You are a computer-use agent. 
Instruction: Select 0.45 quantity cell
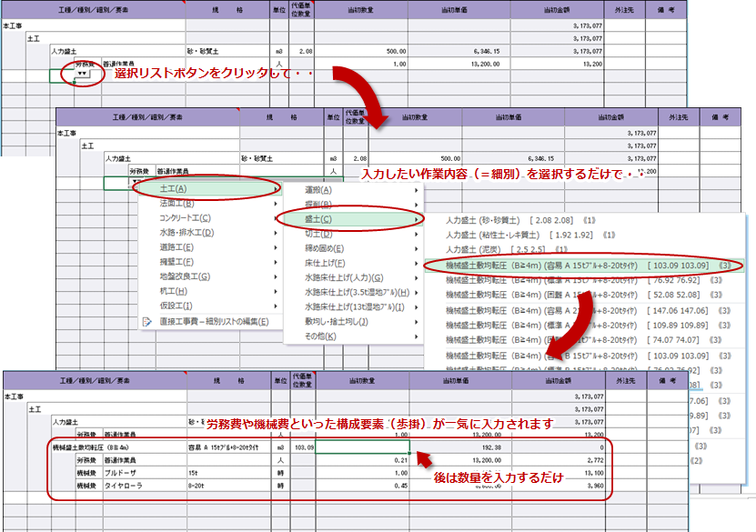point(363,486)
